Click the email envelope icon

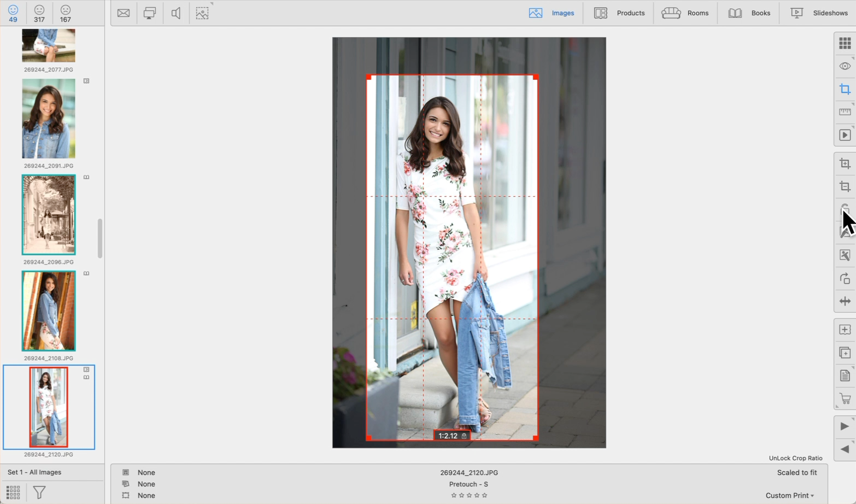[124, 13]
